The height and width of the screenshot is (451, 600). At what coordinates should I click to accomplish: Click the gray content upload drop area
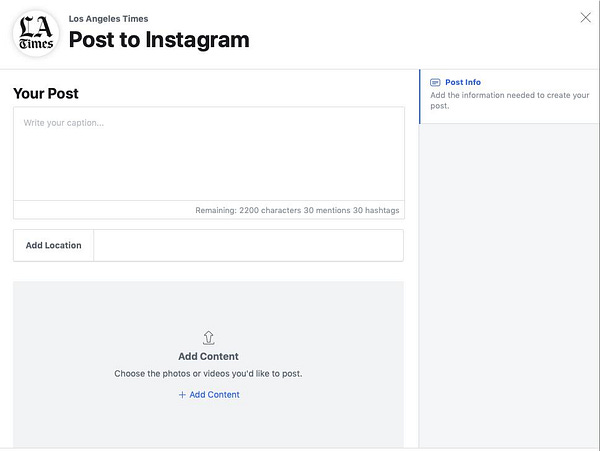(x=208, y=365)
